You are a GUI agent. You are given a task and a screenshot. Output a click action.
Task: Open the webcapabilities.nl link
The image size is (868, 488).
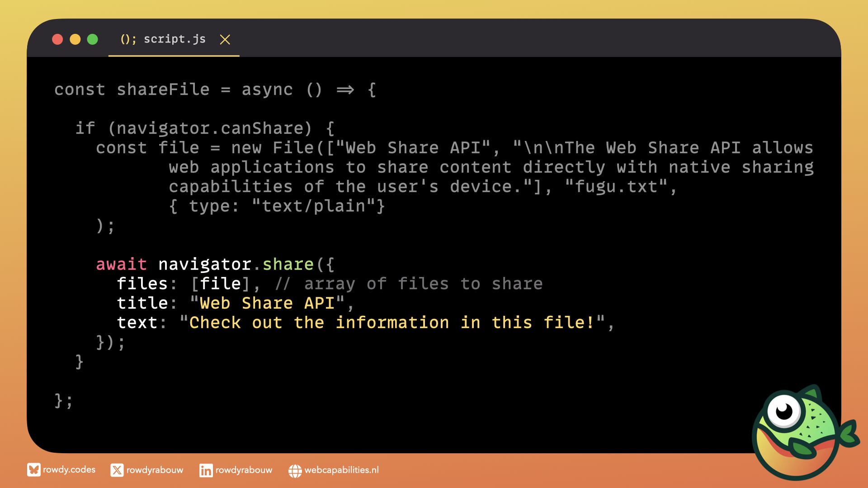pyautogui.click(x=341, y=470)
